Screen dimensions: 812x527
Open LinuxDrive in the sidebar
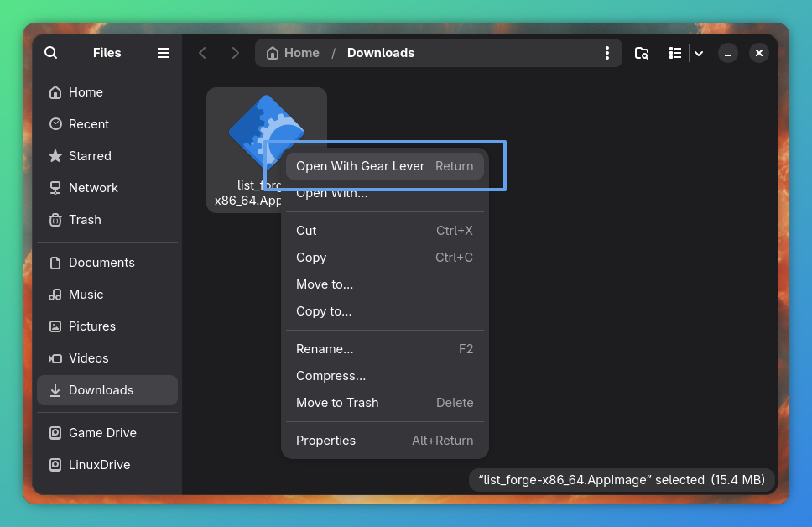(x=107, y=465)
